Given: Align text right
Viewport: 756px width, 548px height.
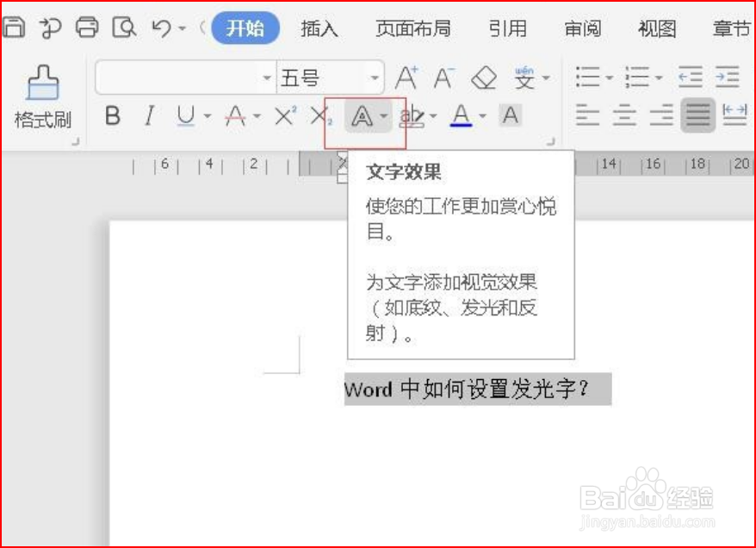Looking at the screenshot, I should coord(661,115).
